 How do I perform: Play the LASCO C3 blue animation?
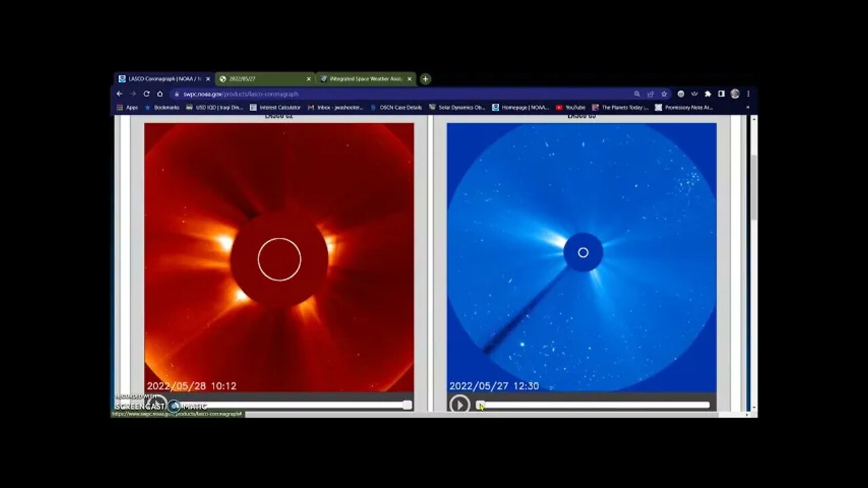[x=459, y=405]
